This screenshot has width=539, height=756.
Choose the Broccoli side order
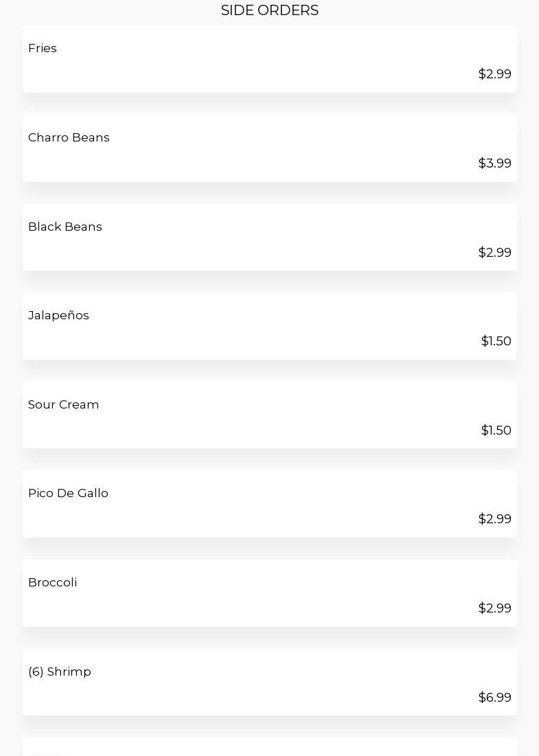pos(53,583)
